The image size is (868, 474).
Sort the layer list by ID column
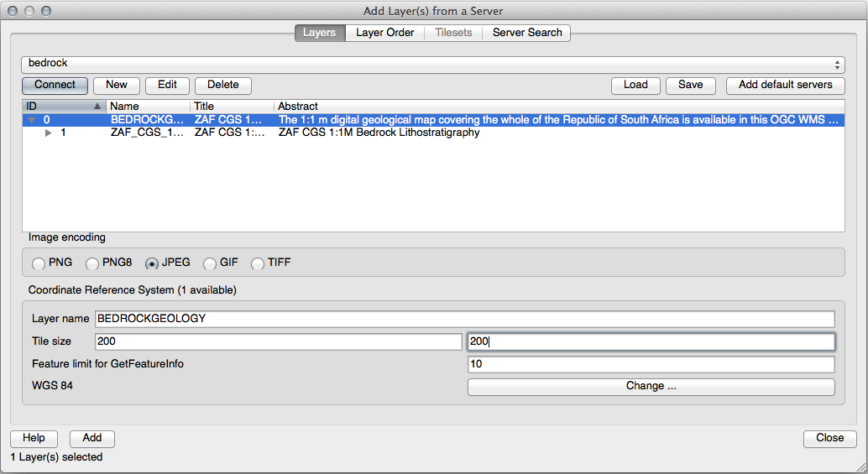pos(64,107)
